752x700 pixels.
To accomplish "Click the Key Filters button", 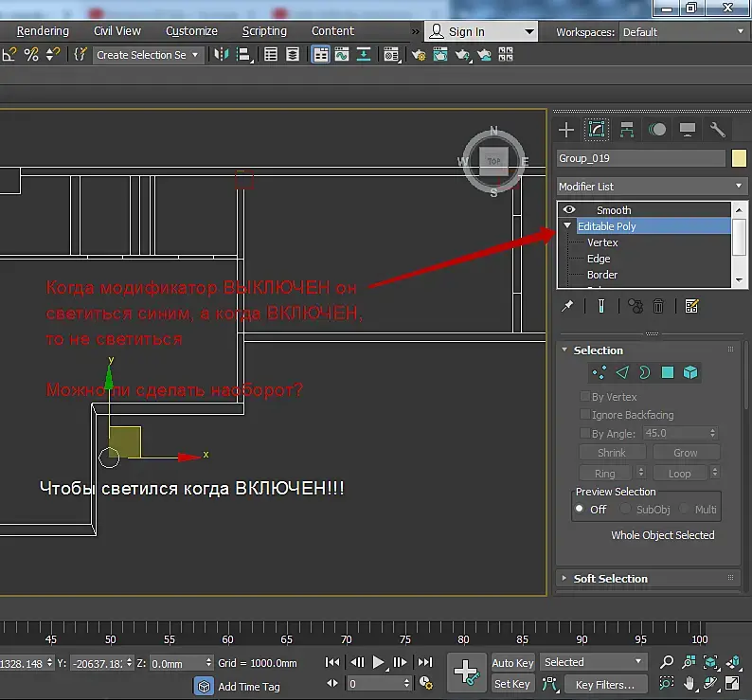I will 605,684.
